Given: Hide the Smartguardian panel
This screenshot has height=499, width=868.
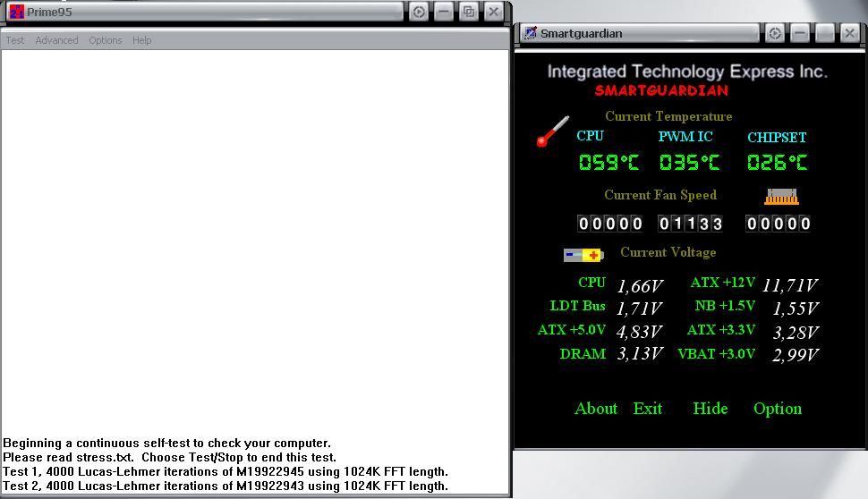Looking at the screenshot, I should point(711,409).
